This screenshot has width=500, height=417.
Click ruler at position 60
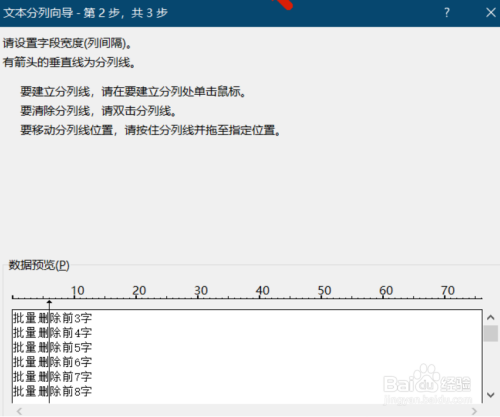(386, 291)
